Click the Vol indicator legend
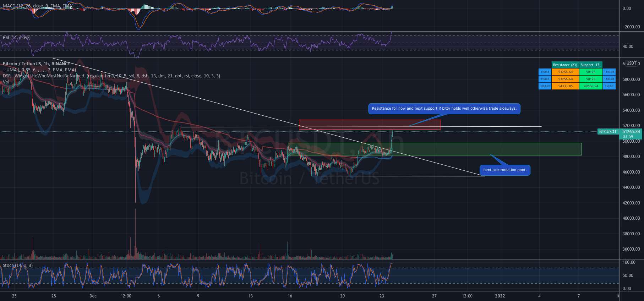 pyautogui.click(x=6, y=82)
